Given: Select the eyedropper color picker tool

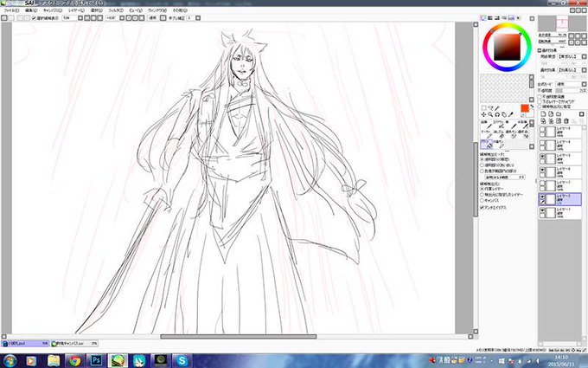Looking at the screenshot, I should [510, 114].
